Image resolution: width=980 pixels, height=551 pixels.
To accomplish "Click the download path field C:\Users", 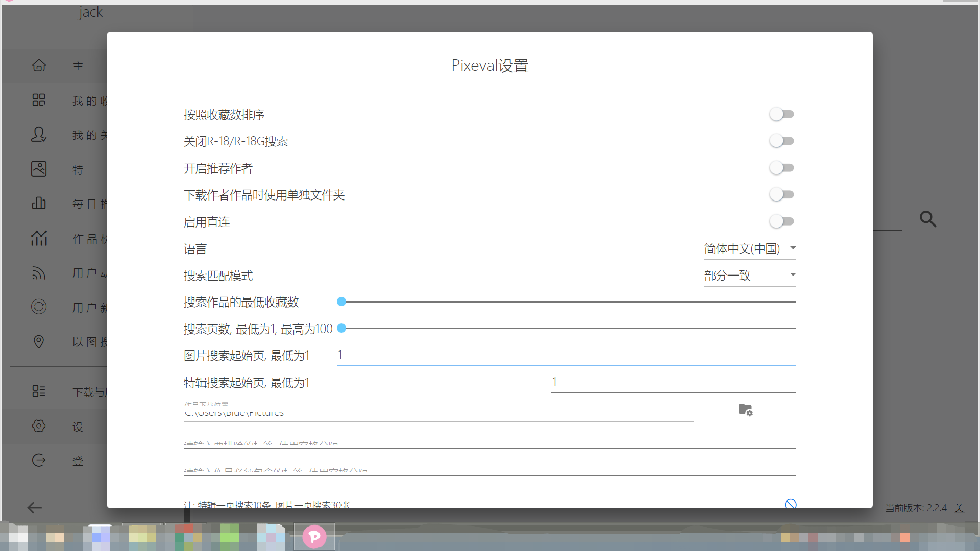I will coord(439,412).
